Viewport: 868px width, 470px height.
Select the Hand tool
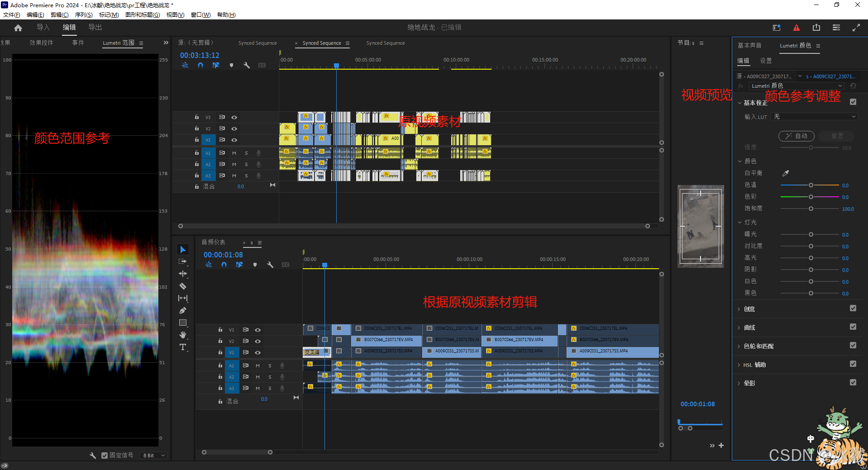pyautogui.click(x=183, y=335)
